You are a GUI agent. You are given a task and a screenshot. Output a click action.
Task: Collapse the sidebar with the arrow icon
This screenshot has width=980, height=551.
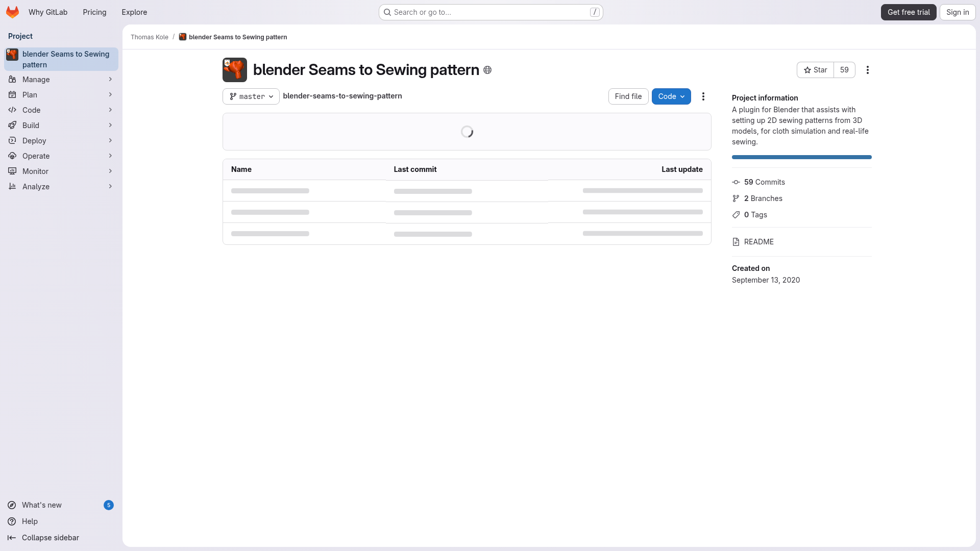point(12,538)
